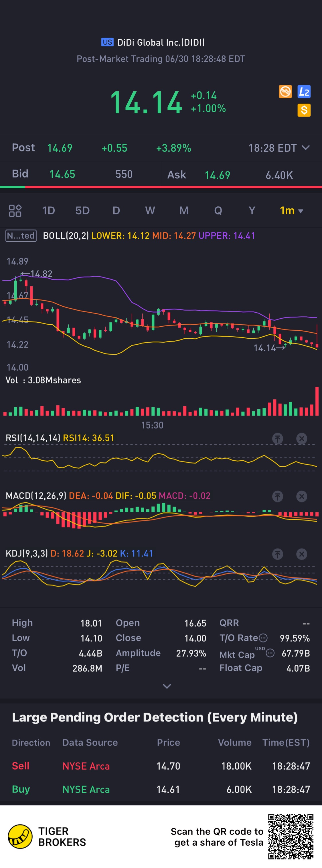The width and height of the screenshot is (322, 868).
Task: Switch to the M monthly chart
Action: click(x=184, y=211)
